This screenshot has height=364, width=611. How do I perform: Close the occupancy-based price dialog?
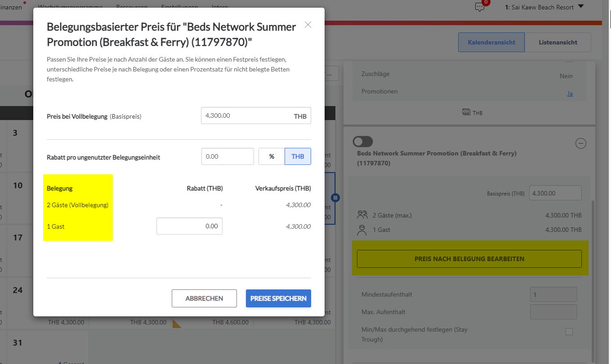308,25
